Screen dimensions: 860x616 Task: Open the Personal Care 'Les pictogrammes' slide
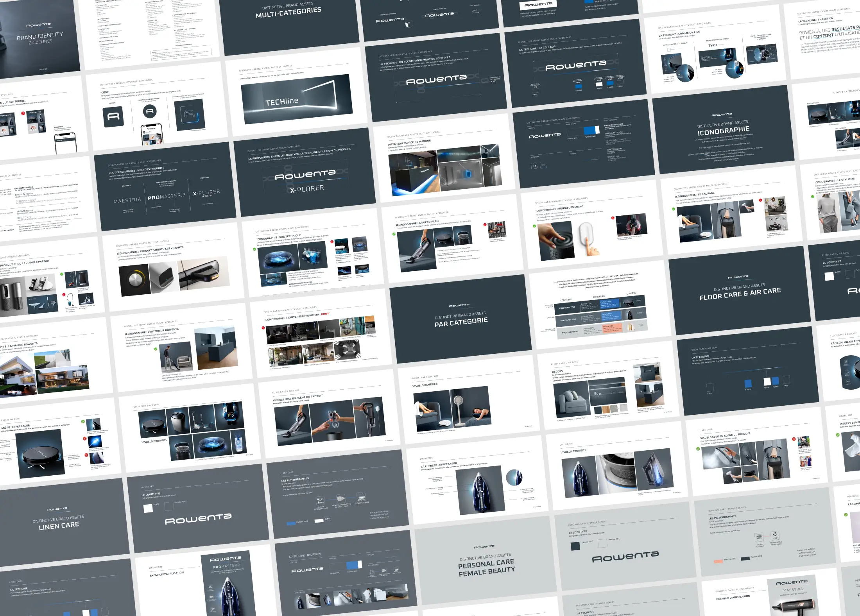pos(764,532)
